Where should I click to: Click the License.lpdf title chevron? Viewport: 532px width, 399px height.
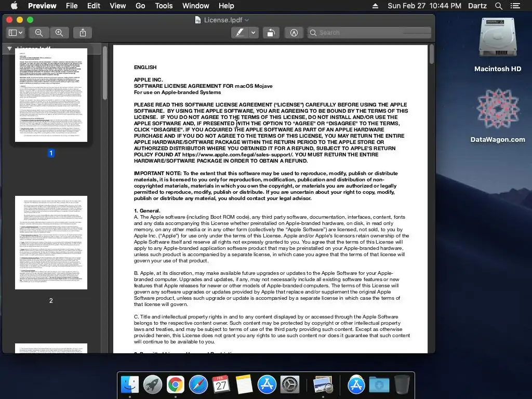click(x=247, y=20)
